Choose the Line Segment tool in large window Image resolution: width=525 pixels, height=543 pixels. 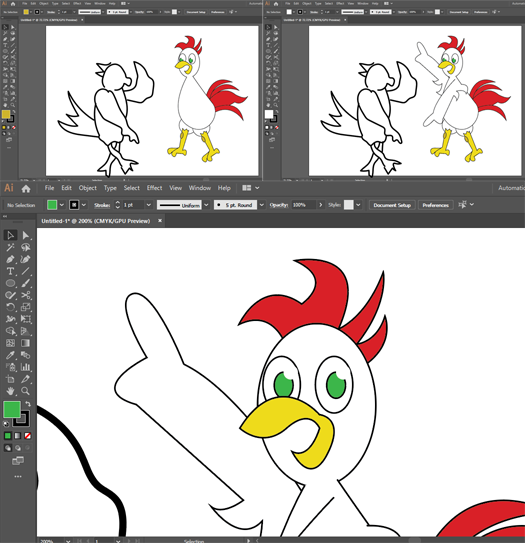(25, 271)
